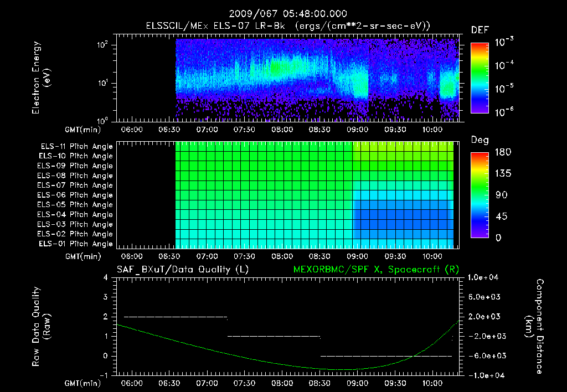Click the ELS-09 Pitch Angle row label
Image resolution: width=567 pixels, height=392 pixels.
(x=75, y=166)
